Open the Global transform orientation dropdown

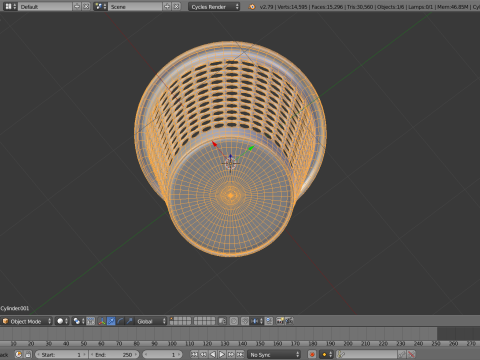pyautogui.click(x=150, y=321)
